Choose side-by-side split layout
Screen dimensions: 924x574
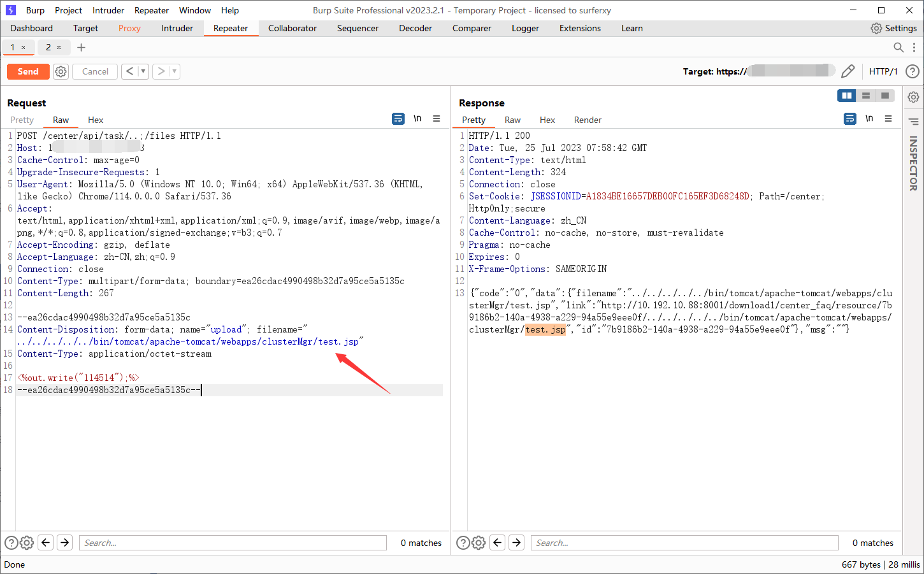(847, 96)
